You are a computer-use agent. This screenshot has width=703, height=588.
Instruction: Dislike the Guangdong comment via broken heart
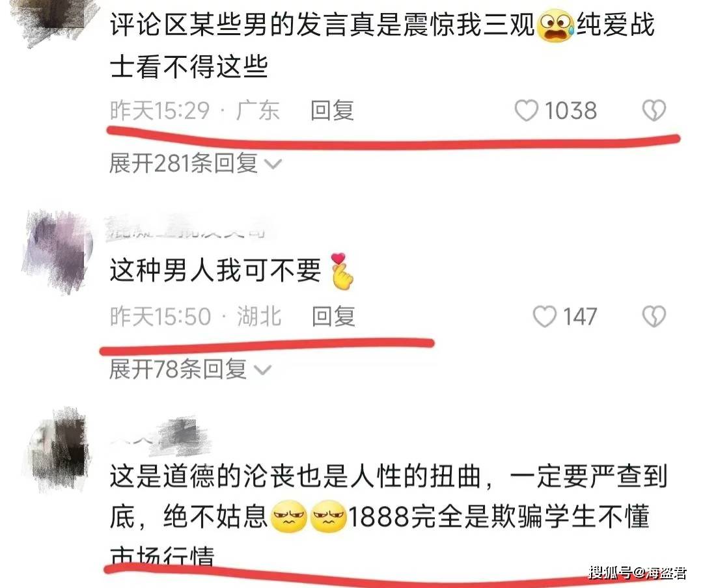coord(654,111)
